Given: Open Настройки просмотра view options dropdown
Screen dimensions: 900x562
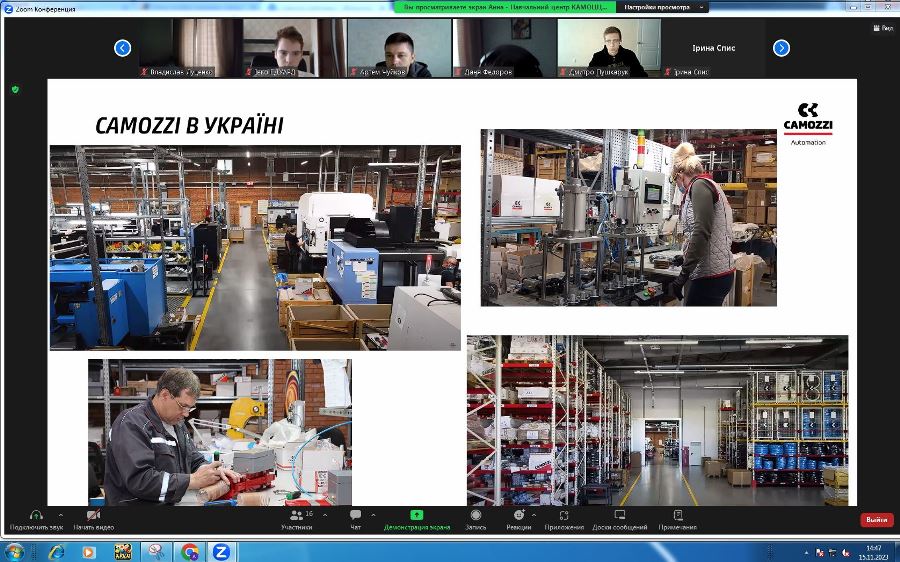Looking at the screenshot, I should [x=662, y=7].
